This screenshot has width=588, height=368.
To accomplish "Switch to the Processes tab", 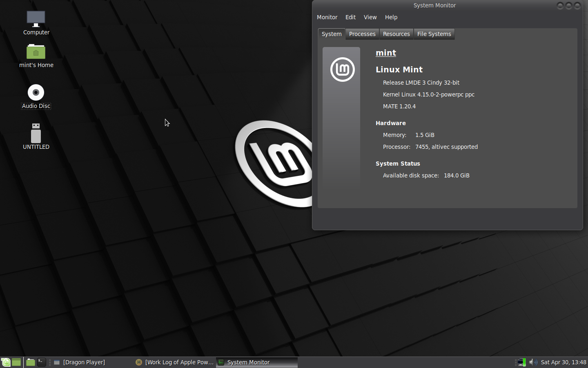I will point(362,34).
